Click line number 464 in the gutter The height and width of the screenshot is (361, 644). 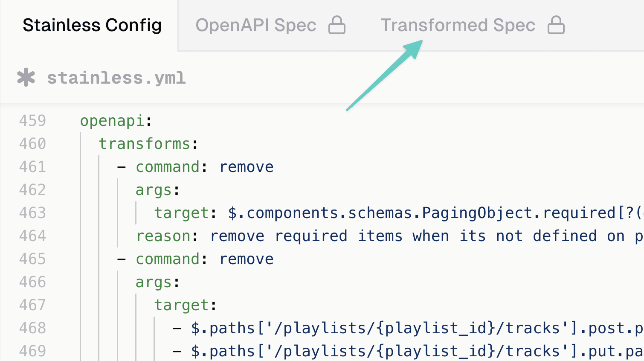coord(32,236)
